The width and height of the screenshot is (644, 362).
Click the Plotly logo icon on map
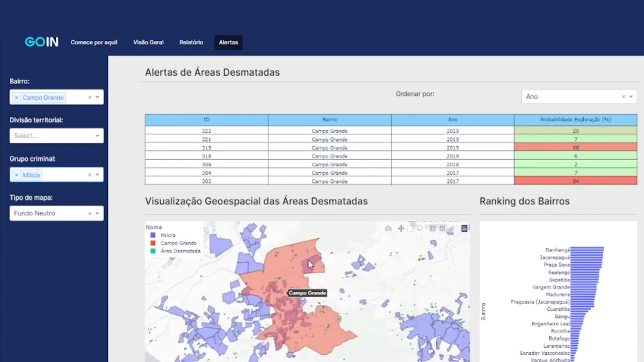pyautogui.click(x=464, y=229)
